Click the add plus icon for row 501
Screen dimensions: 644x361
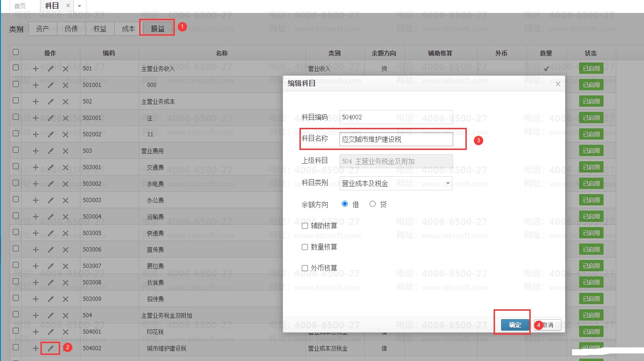tap(36, 69)
